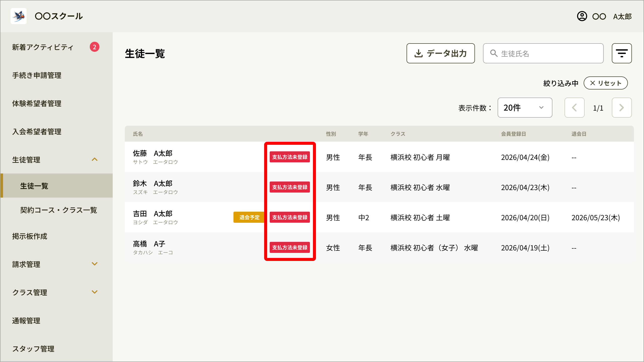Open student 鈴木 A太郎 row
The height and width of the screenshot is (362, 644).
[379, 187]
